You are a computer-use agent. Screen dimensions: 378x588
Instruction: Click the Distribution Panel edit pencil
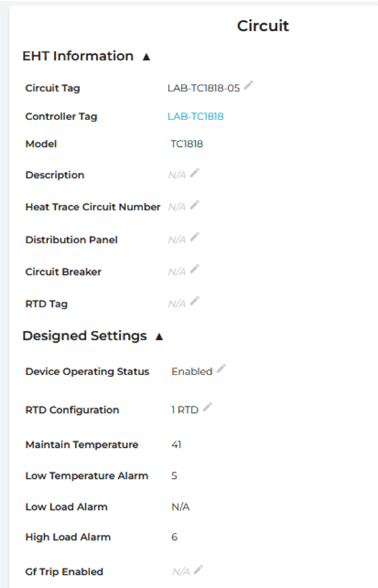click(x=195, y=238)
